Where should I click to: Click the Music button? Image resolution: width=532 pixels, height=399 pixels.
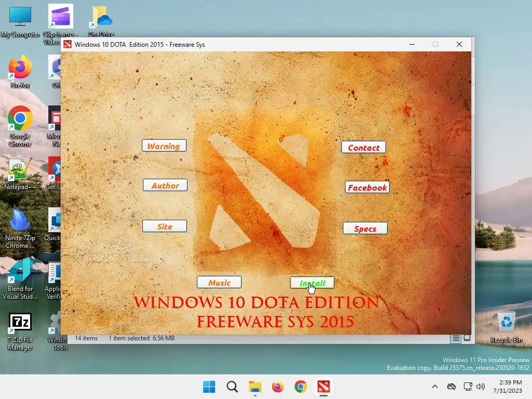(219, 282)
